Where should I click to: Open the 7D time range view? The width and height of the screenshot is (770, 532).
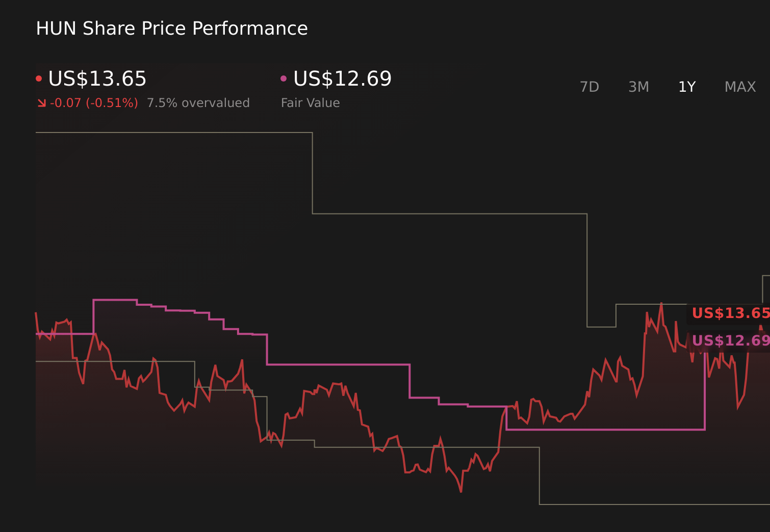click(x=589, y=87)
